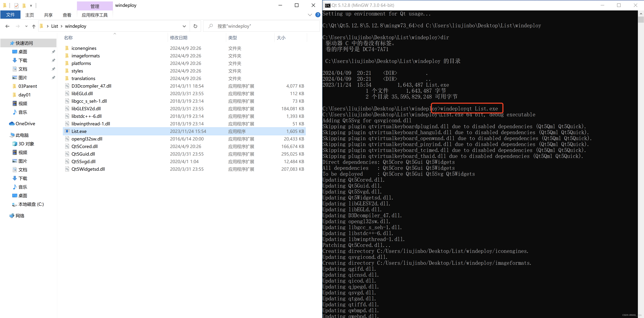Refresh the windeploy folder view
644x318 pixels.
195,26
